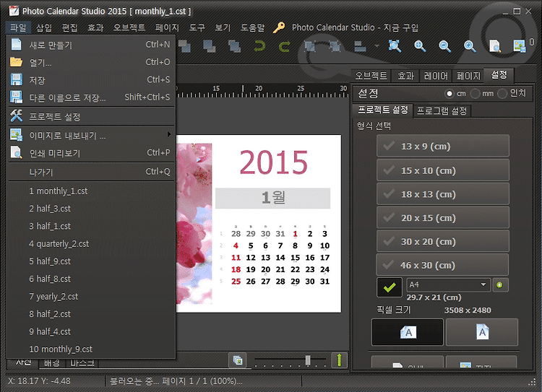Switch to the 프로그램 설정 tab

[x=442, y=111]
